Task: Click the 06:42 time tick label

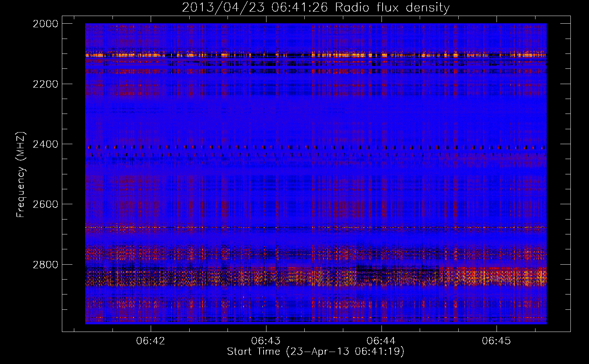Action: [151, 341]
